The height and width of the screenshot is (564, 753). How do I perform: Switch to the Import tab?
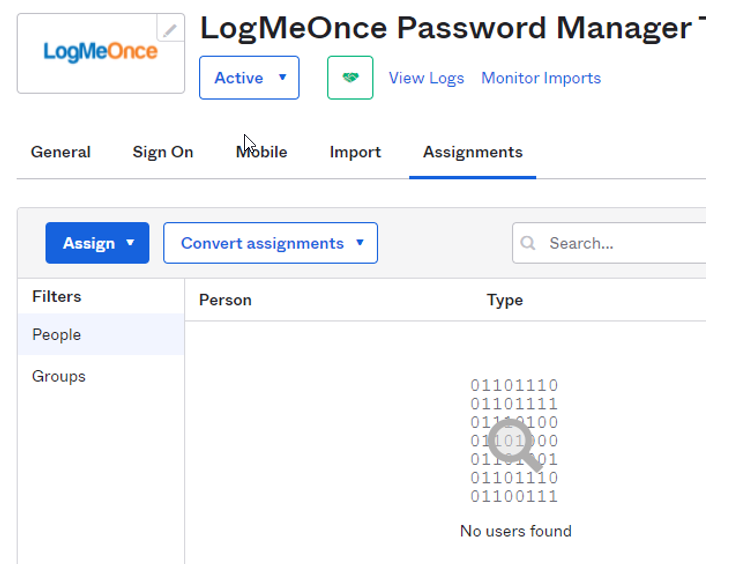355,152
